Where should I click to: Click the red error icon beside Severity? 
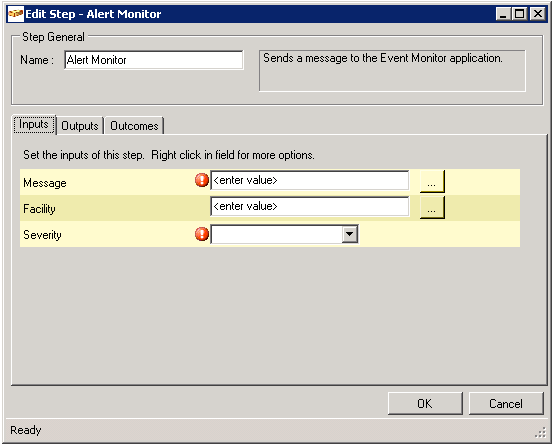pyautogui.click(x=202, y=234)
